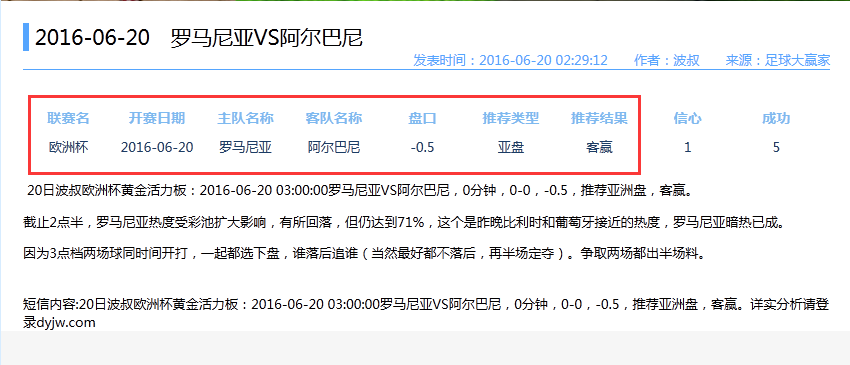Image resolution: width=850 pixels, height=365 pixels.
Task: Select the home team cell 罗马尼亚
Action: point(245,147)
